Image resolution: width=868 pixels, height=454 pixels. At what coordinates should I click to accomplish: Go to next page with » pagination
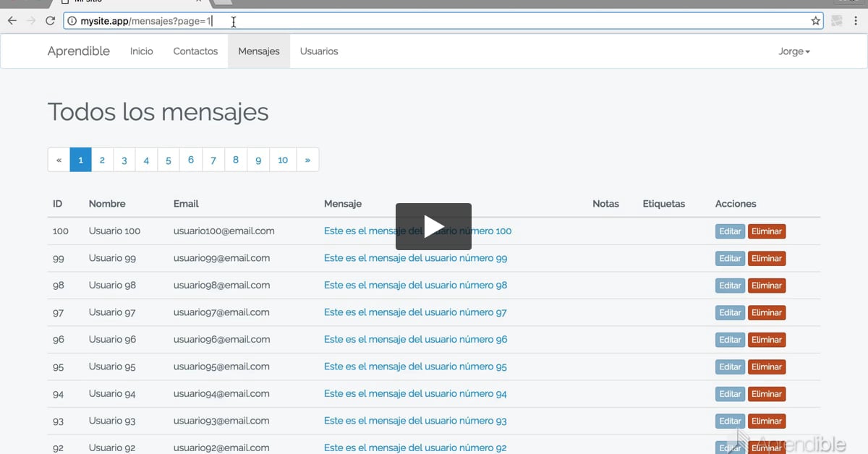[307, 160]
